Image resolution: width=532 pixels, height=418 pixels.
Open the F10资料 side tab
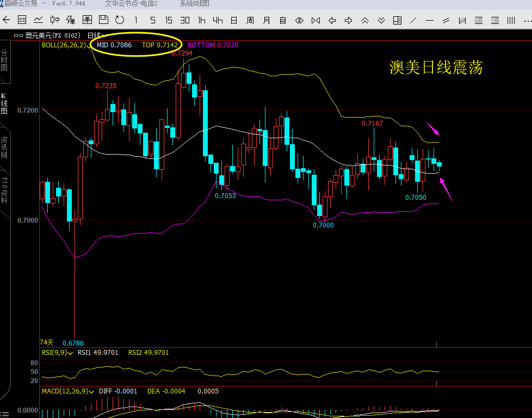click(4, 190)
